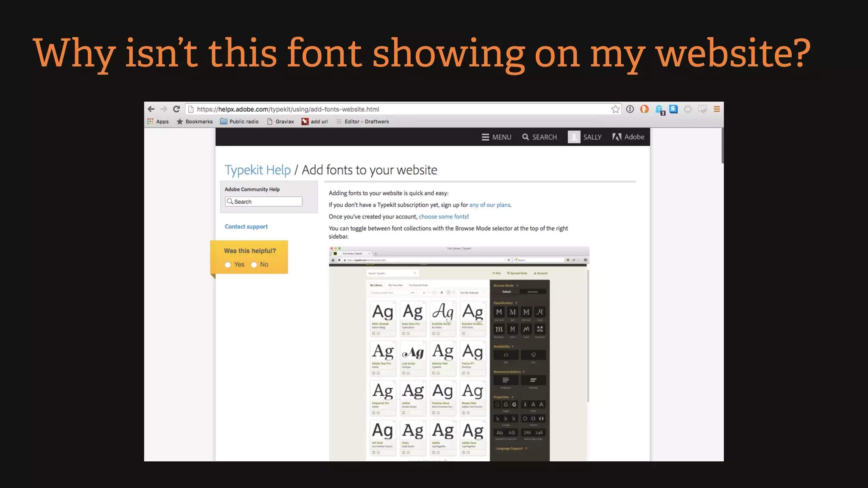Click the Was this helpful? text
The height and width of the screenshot is (488, 868).
point(250,251)
